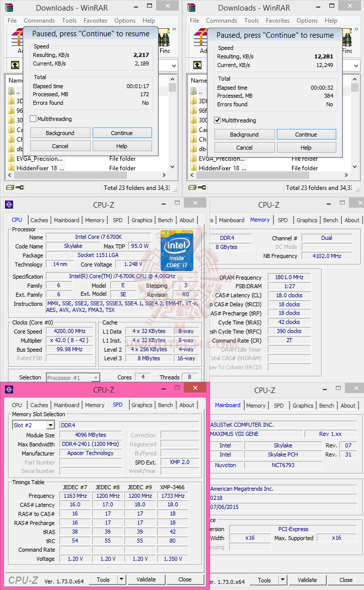Click the Module Size value 4096 MBytes
This screenshot has width=364, height=590.
click(x=90, y=435)
